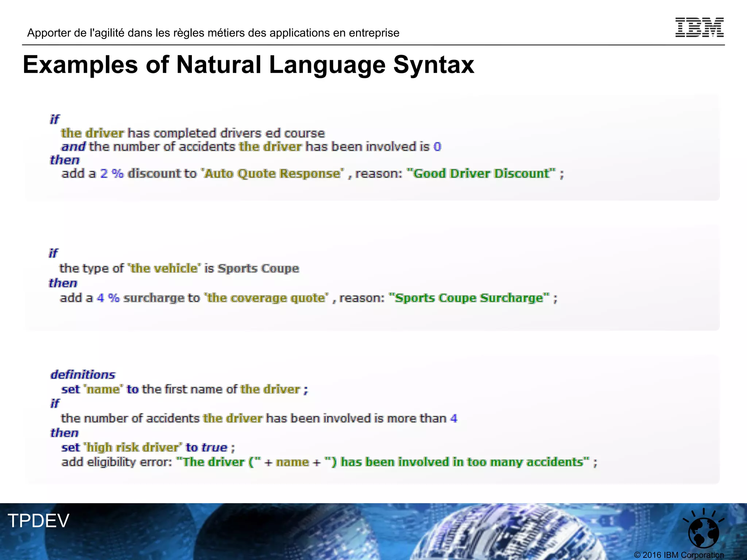Click the 'definitions' keyword in the third rule

coord(83,374)
